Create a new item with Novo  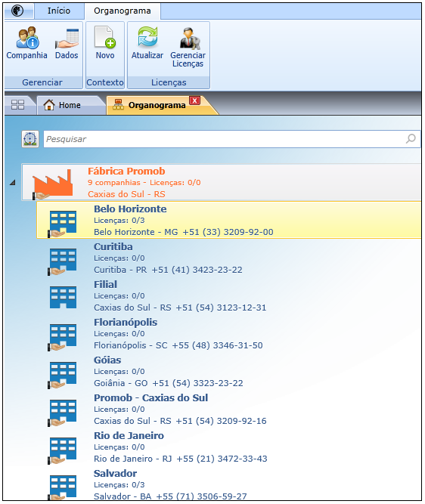pyautogui.click(x=105, y=43)
